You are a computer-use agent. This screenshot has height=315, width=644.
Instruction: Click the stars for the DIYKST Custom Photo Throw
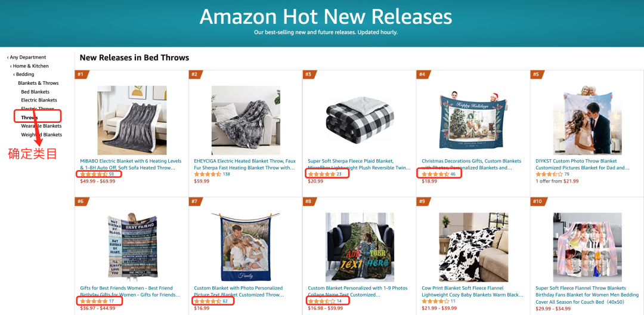click(549, 174)
